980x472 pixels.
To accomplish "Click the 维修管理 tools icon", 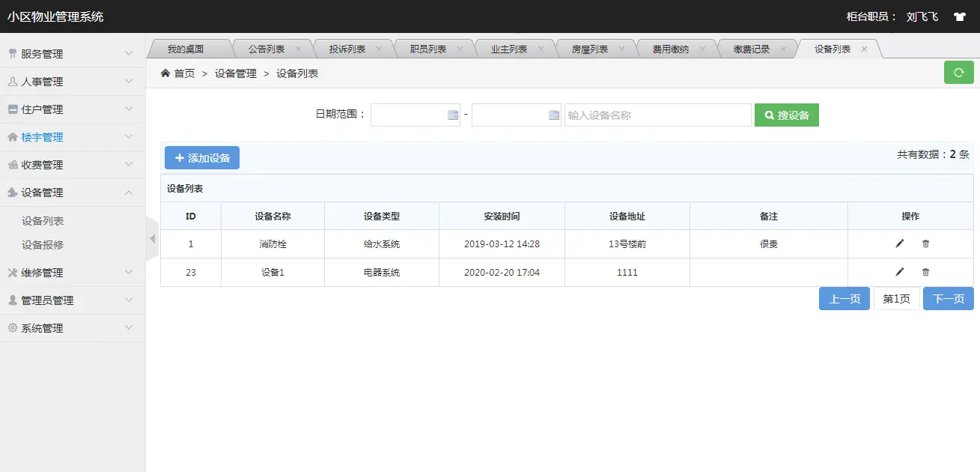I will coord(12,273).
